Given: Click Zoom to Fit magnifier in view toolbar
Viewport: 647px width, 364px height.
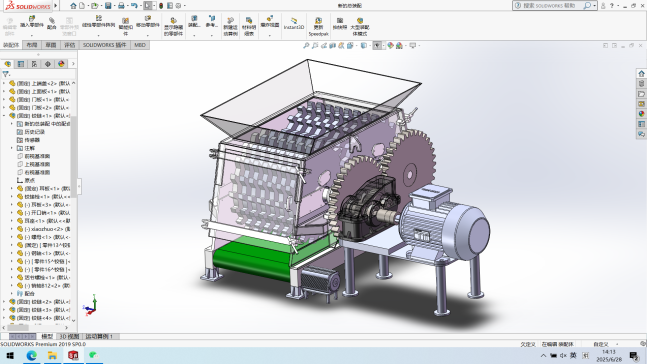Looking at the screenshot, I should click(306, 45).
